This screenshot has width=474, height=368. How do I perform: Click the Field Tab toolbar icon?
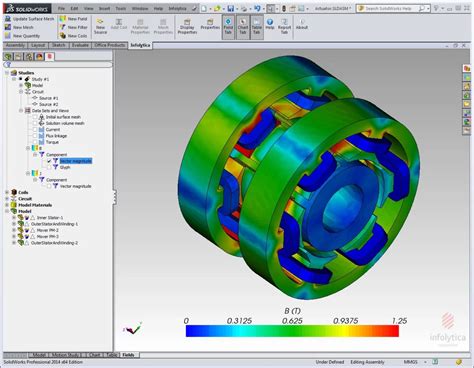click(228, 27)
